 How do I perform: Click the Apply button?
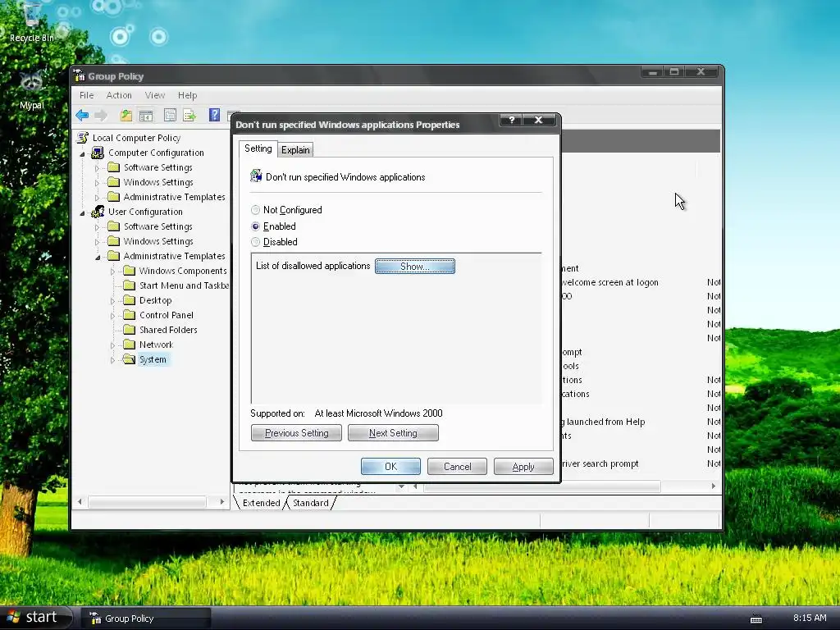[523, 467]
